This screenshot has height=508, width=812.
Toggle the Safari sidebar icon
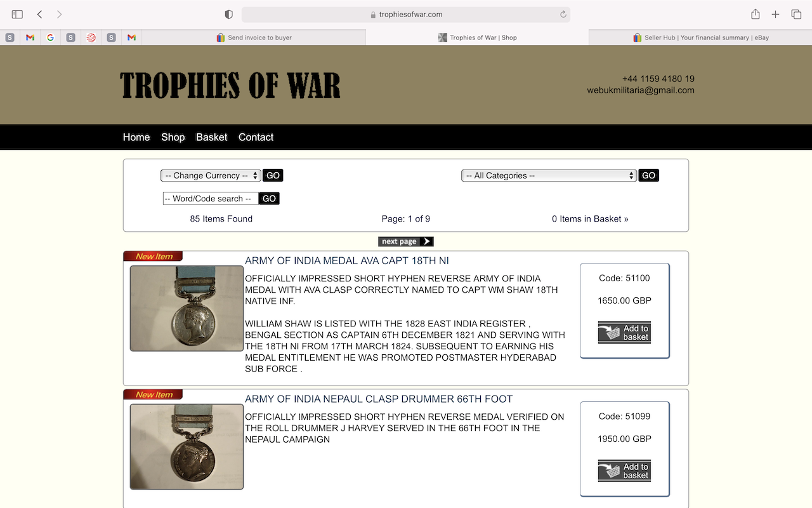pyautogui.click(x=17, y=14)
